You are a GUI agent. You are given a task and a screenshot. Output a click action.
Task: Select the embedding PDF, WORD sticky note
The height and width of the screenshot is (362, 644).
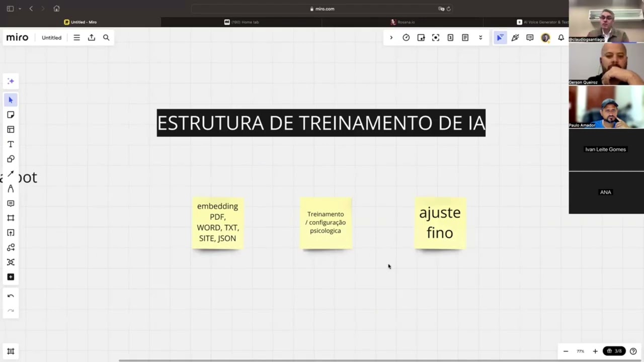click(218, 223)
